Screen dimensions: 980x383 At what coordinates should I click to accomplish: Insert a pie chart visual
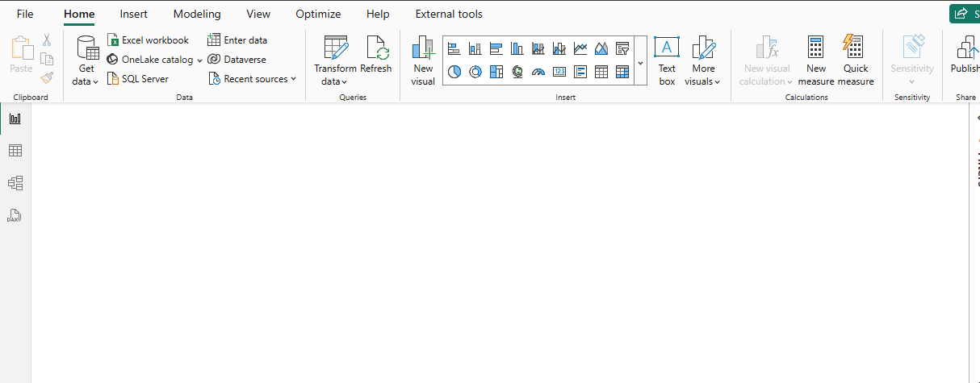[454, 72]
